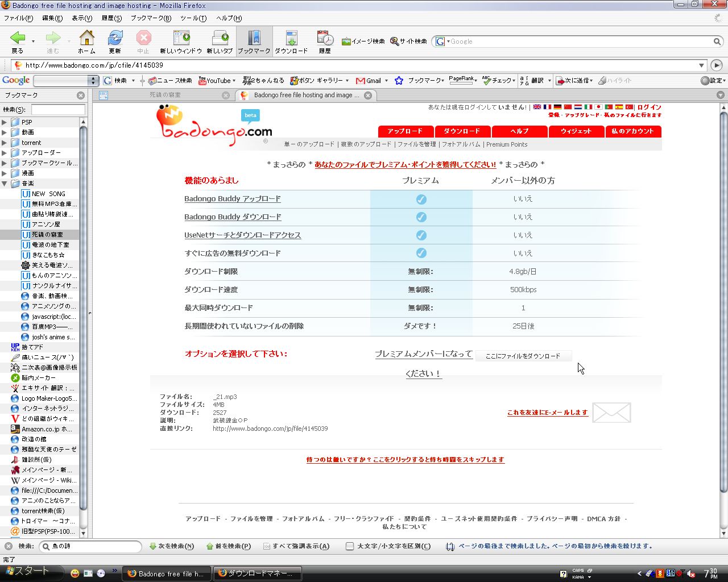Expand the アップローダー bookmark folder
728x582 pixels.
(5, 153)
